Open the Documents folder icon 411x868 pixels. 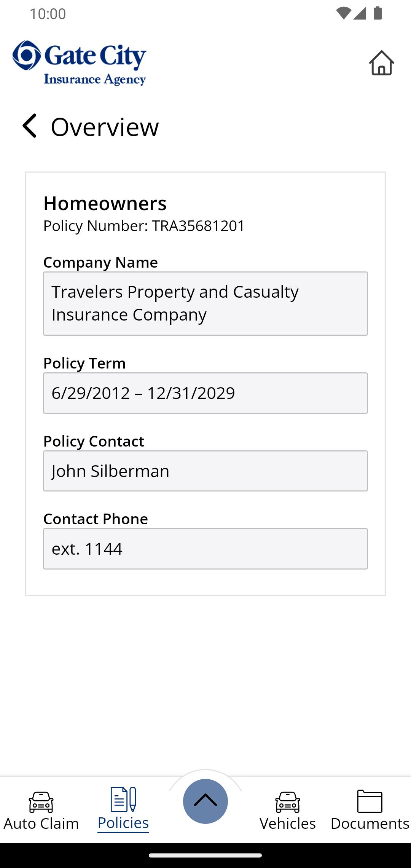coord(370,801)
